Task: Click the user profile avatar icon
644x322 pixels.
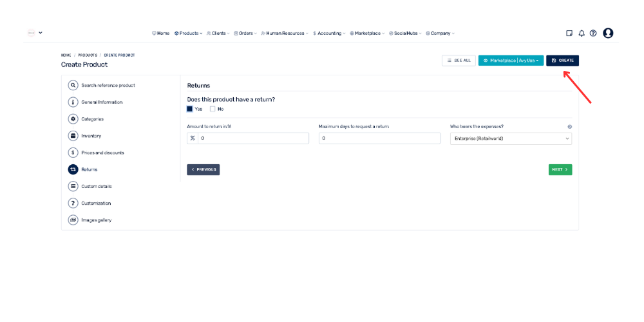Action: coord(608,33)
